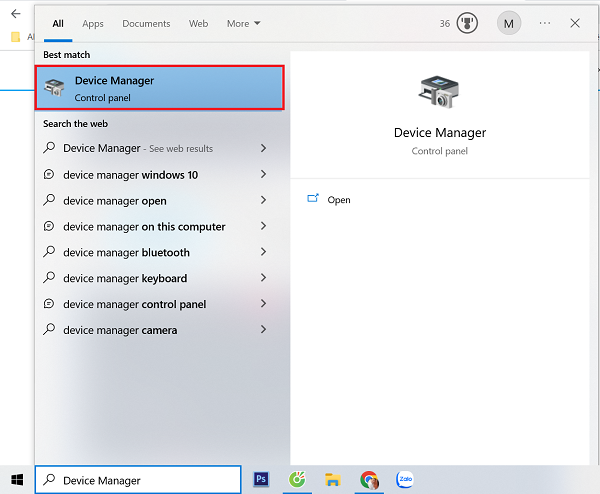Open File Explorer from the taskbar
600x494 pixels.
(332, 480)
